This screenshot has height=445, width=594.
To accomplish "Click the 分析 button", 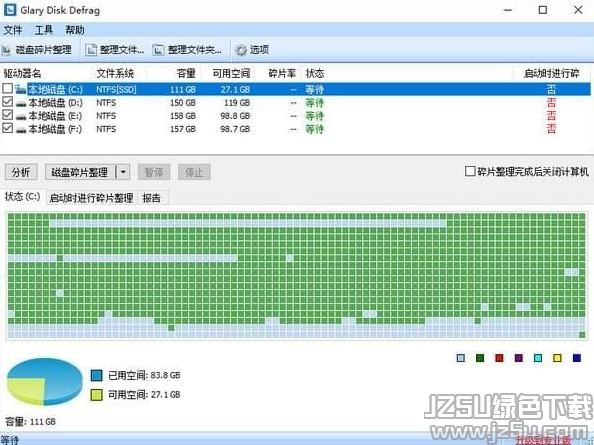I will (x=21, y=172).
